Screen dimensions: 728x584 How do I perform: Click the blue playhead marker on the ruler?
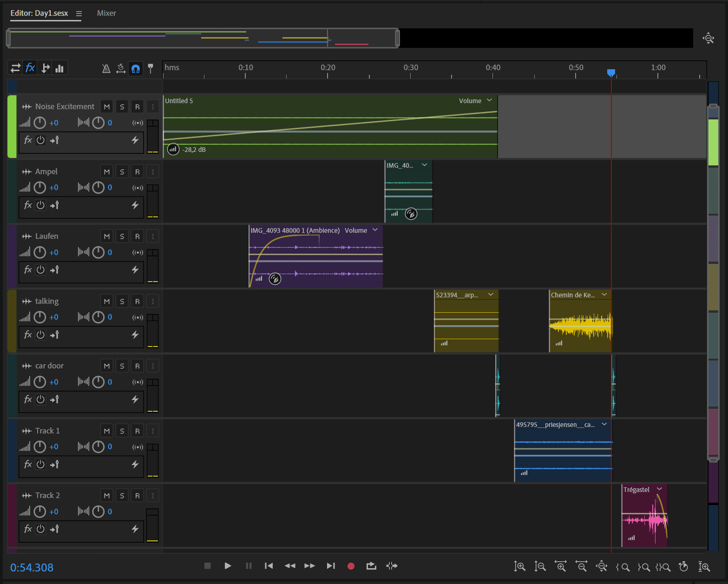click(611, 72)
